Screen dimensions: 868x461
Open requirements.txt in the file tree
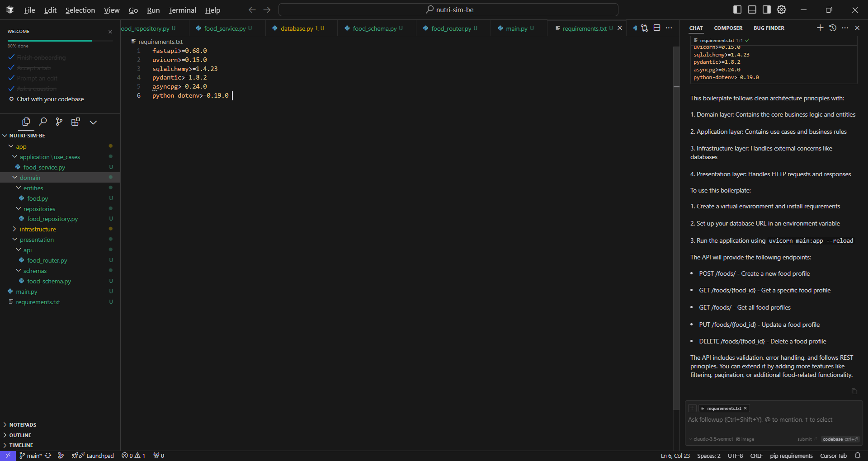38,302
